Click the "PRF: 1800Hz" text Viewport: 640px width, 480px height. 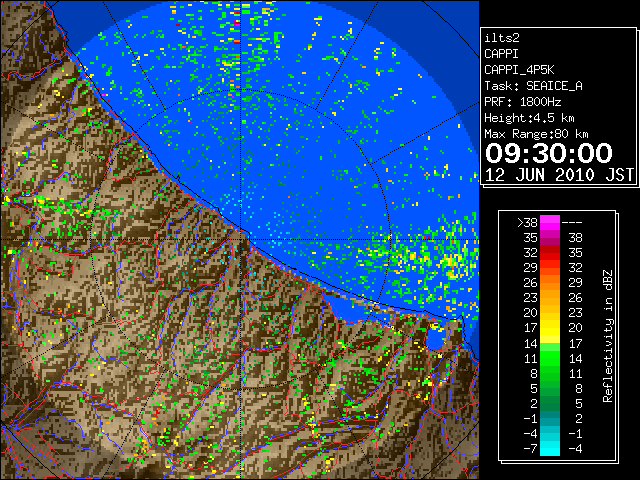pos(522,102)
